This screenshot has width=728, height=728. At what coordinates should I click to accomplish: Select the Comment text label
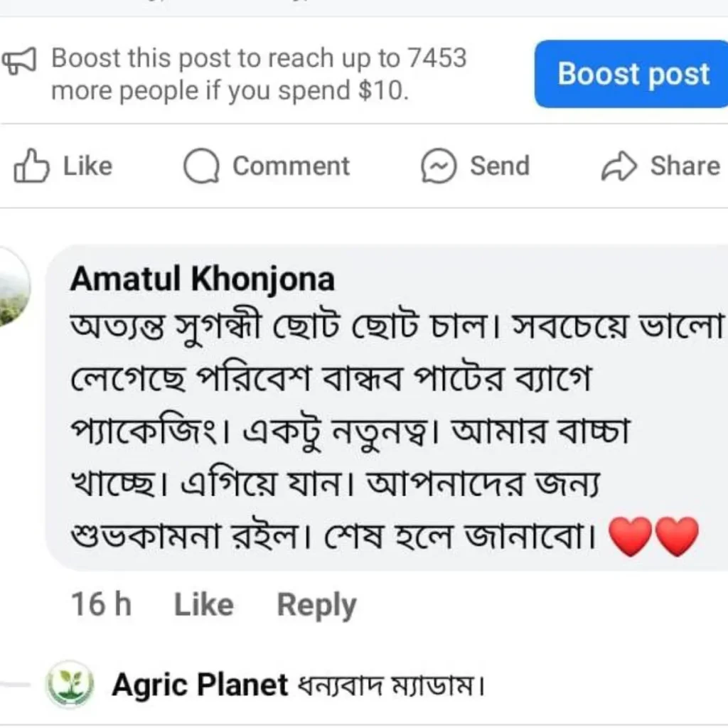click(291, 166)
